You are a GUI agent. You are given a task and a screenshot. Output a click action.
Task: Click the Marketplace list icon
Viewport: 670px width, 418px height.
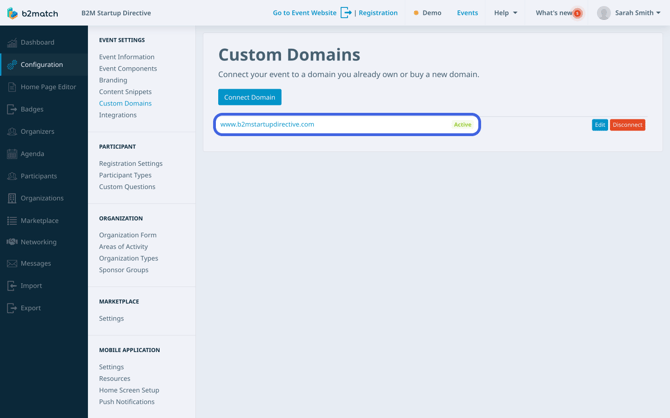coord(12,221)
